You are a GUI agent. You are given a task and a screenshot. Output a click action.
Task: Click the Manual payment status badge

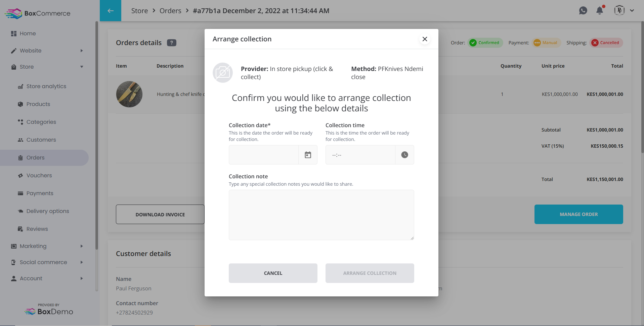[546, 43]
